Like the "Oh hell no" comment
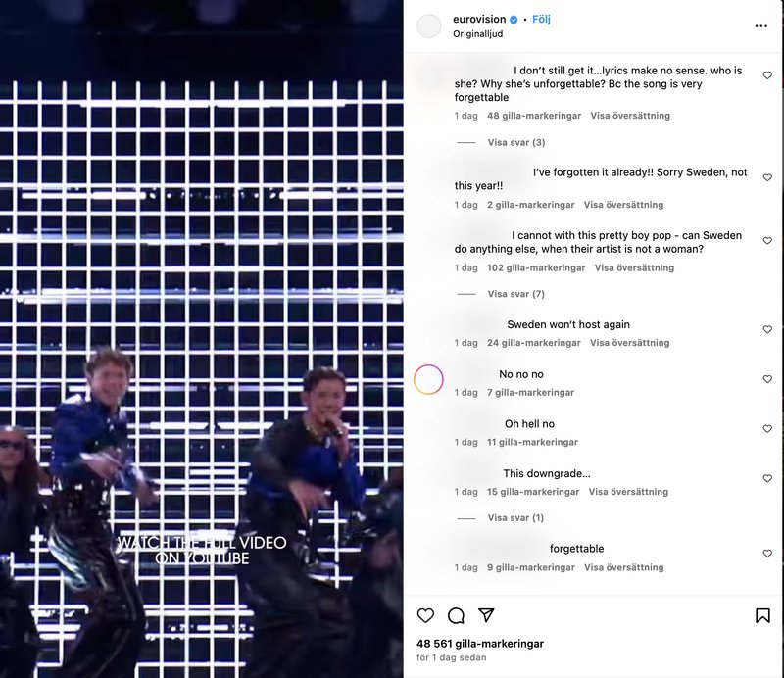 click(x=767, y=428)
